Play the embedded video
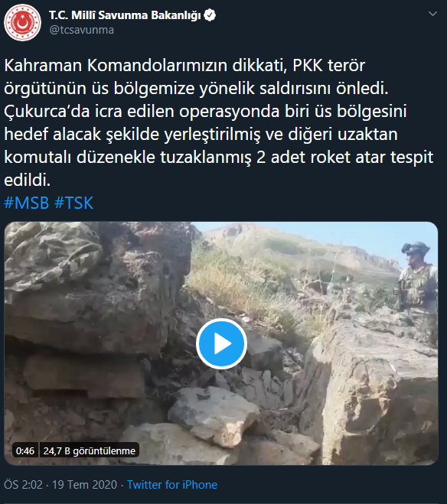Screen dimensions: 447x504 point(221,343)
